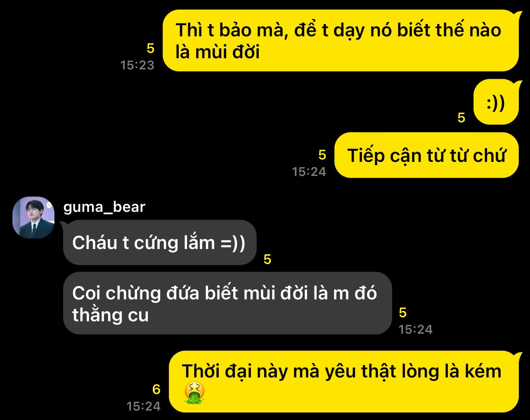Click unread count beside "Tiếp cận từ từ chứ"

322,155
